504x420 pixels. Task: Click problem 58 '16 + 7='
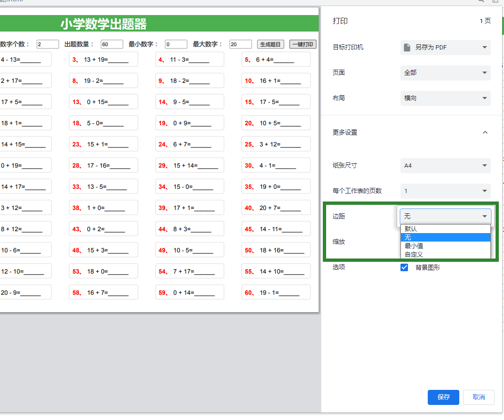(x=104, y=292)
